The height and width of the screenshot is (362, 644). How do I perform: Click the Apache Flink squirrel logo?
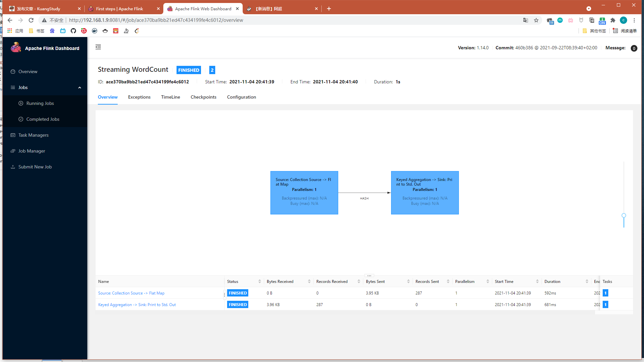pyautogui.click(x=16, y=48)
